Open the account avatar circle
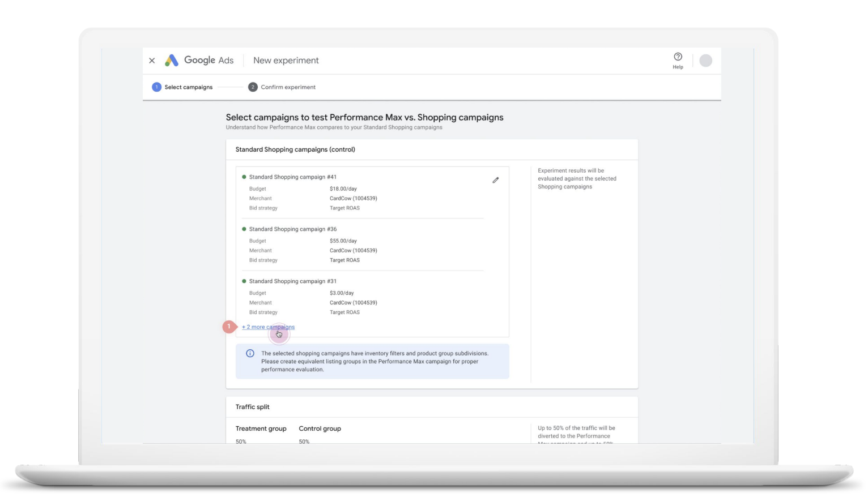Viewport: 868px width, 497px height. point(705,61)
